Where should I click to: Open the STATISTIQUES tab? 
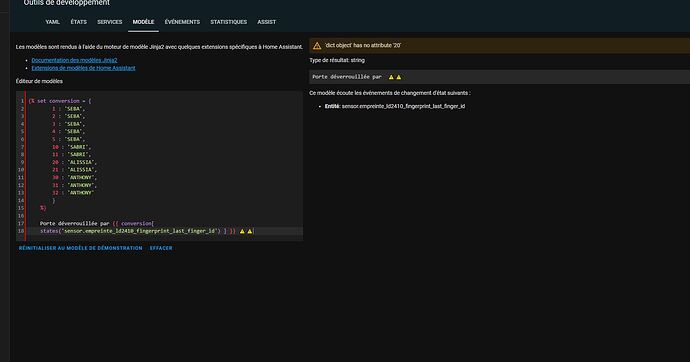point(228,22)
